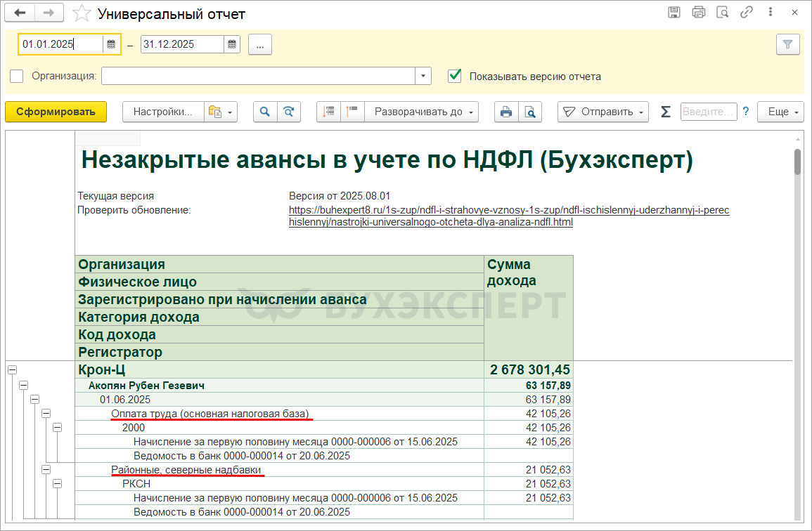Click the sigma sum icon
812x531 pixels.
coord(666,112)
